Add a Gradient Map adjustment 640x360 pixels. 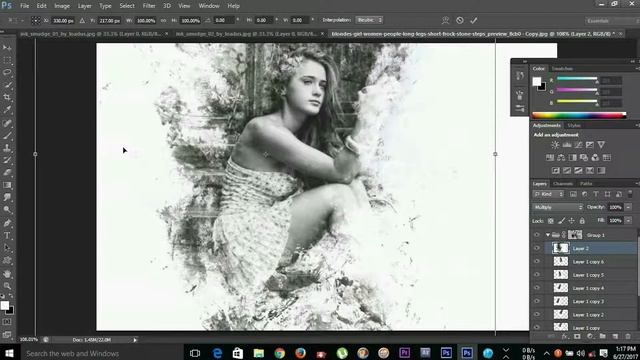601,171
